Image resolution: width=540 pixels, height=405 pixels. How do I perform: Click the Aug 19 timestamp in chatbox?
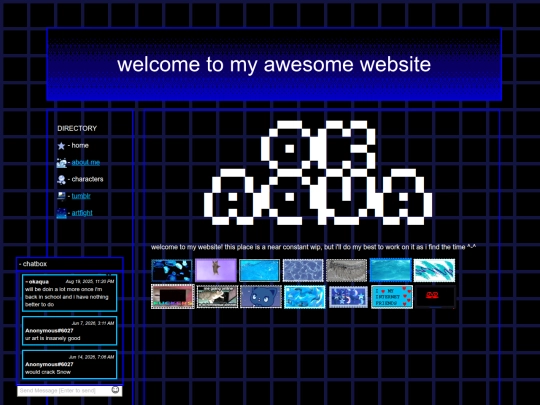click(90, 281)
